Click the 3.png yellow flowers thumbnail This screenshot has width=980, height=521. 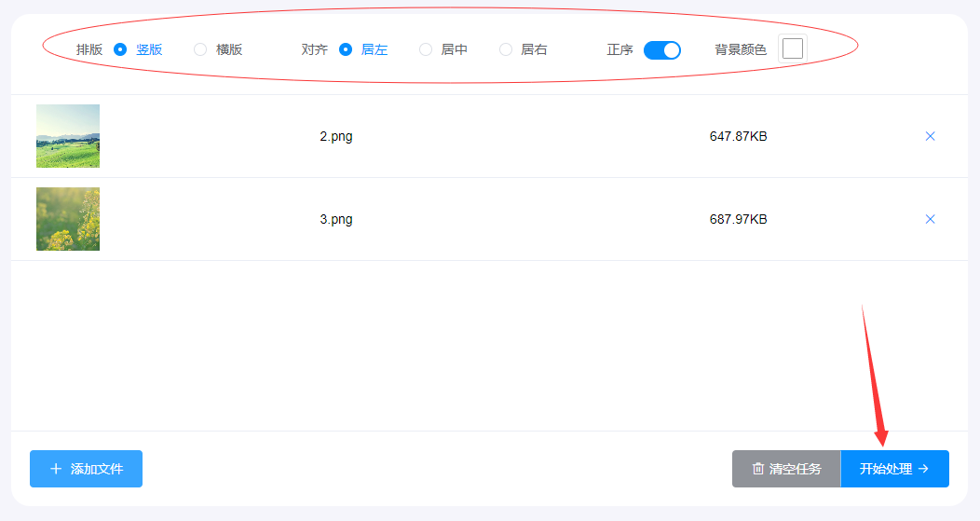coord(68,219)
